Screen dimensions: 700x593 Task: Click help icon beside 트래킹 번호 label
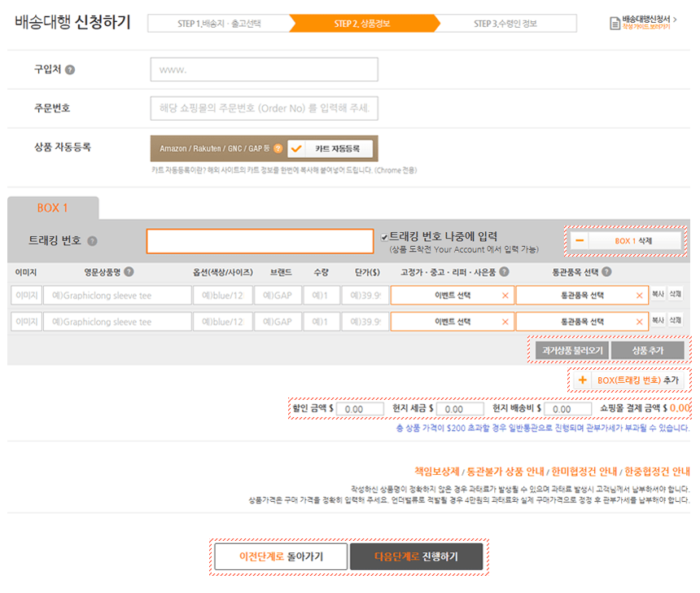(92, 241)
